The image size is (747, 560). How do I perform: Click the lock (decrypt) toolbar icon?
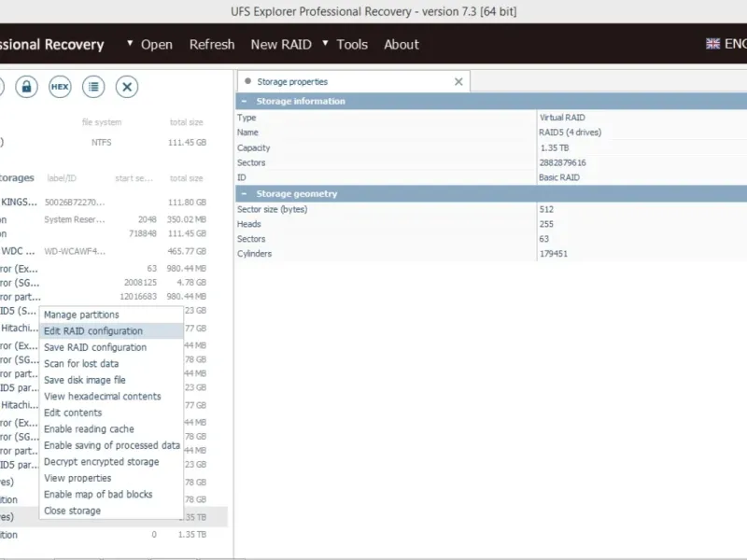coord(26,87)
